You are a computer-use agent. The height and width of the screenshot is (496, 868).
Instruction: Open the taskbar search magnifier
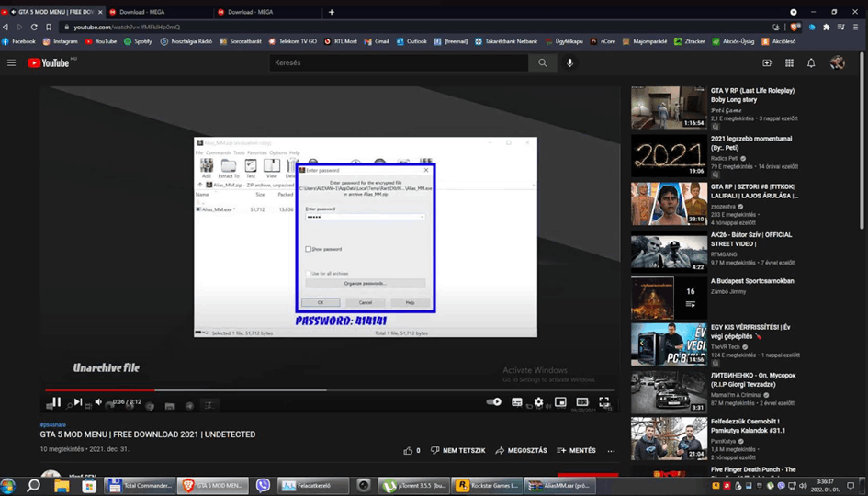tap(34, 486)
